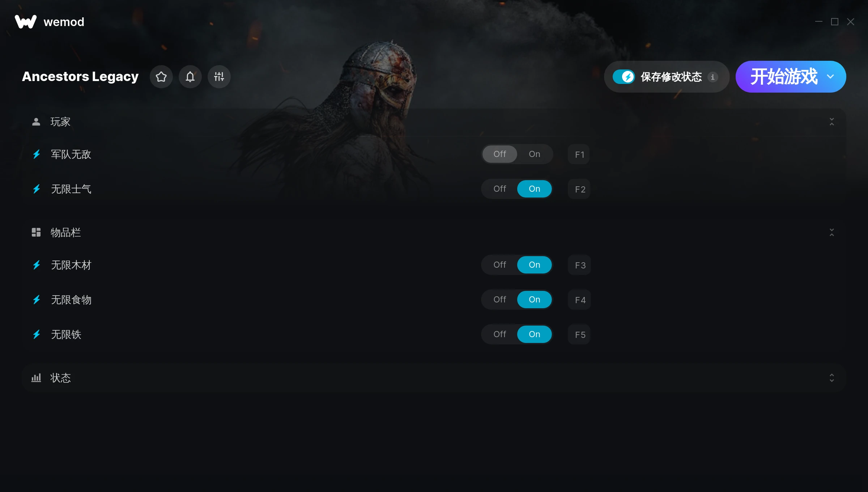
Task: Click the F4 hotkey for 无限食物
Action: (x=580, y=300)
